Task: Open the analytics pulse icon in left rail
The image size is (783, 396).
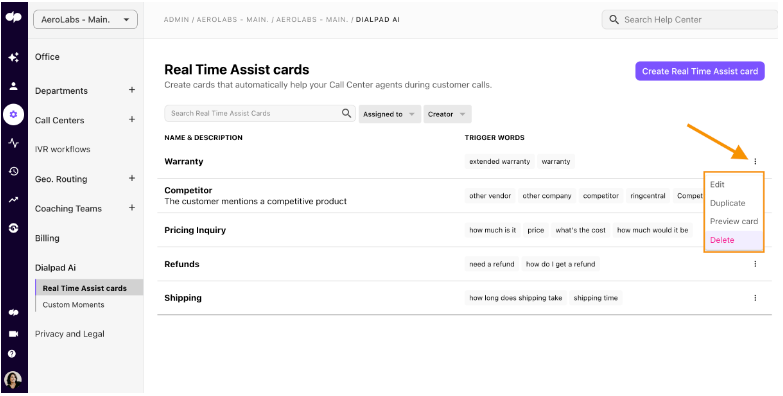Action: 13,143
